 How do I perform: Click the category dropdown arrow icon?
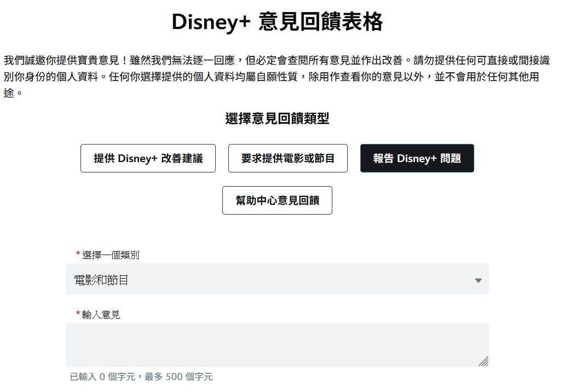[x=478, y=280]
